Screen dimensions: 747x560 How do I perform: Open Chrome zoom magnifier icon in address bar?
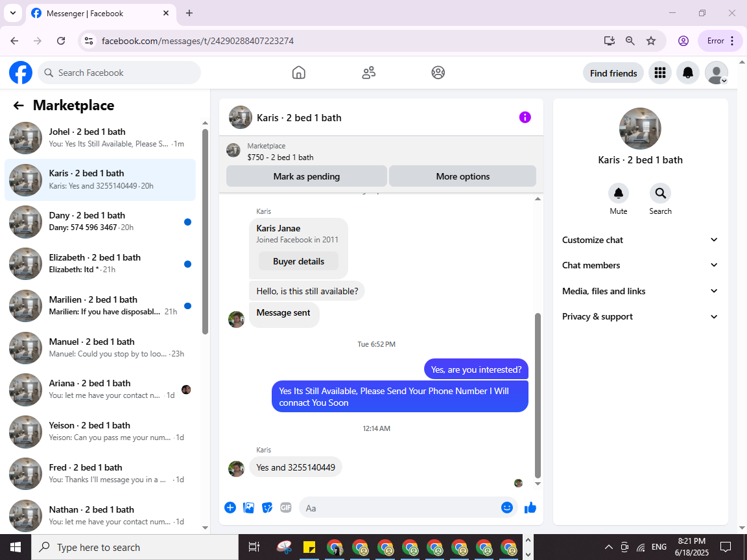(630, 41)
